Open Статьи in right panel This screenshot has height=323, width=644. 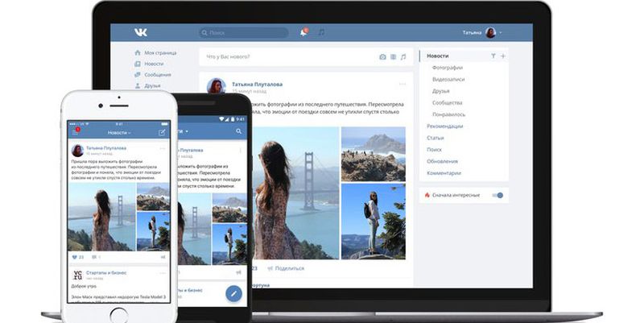click(x=436, y=138)
